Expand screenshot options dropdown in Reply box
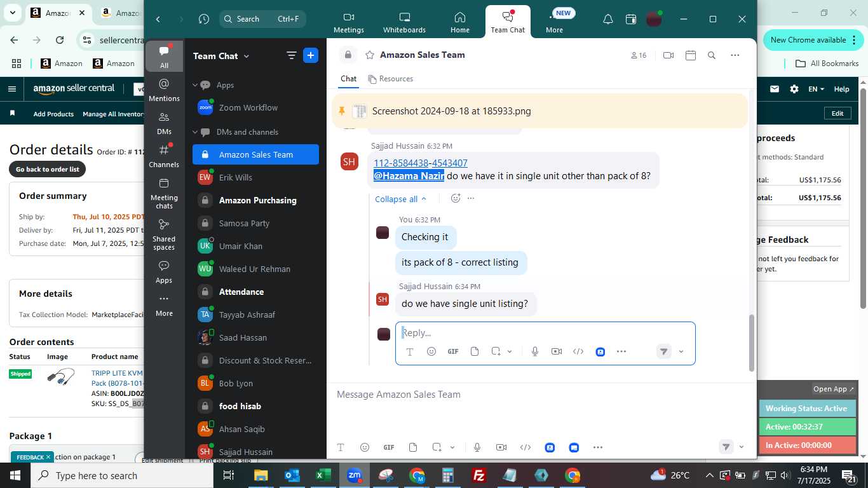The height and width of the screenshot is (488, 868). click(510, 351)
